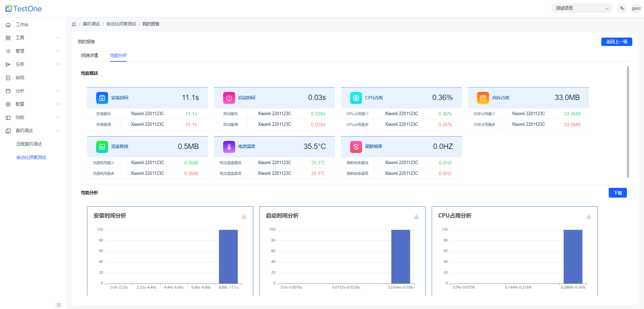Collapse the 真机调试 sidebar section
644x309 pixels.
point(33,131)
